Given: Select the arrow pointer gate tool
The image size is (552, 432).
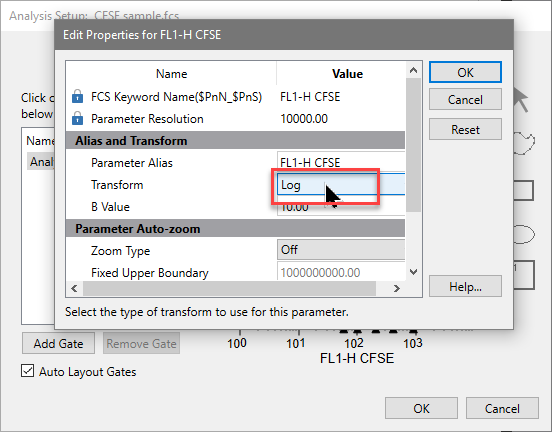Looking at the screenshot, I should pyautogui.click(x=521, y=99).
